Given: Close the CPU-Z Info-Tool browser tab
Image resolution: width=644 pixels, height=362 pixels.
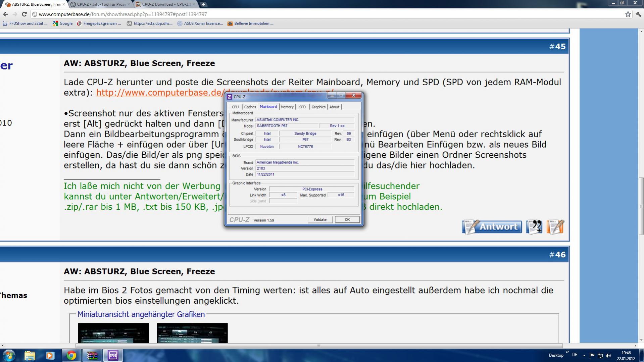Looking at the screenshot, I should tap(129, 4).
